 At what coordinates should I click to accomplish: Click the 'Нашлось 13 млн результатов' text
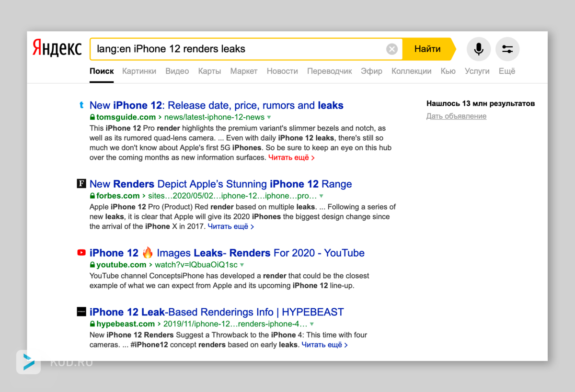[x=481, y=103]
